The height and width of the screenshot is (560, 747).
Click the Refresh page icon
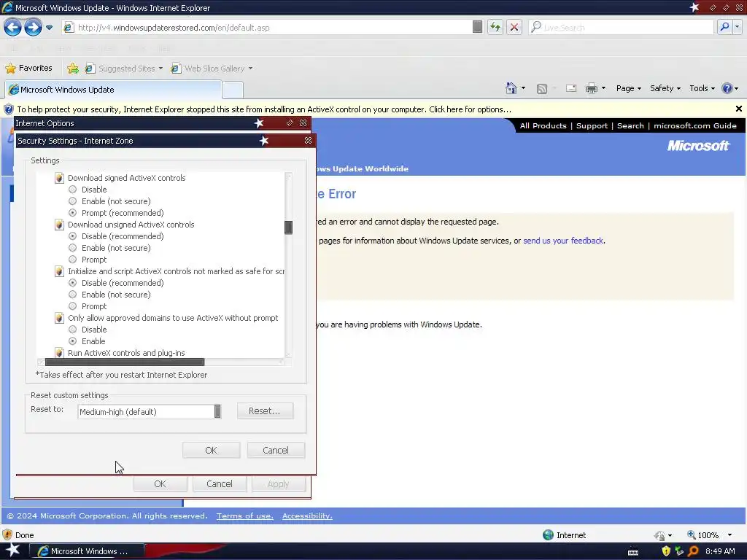495,27
